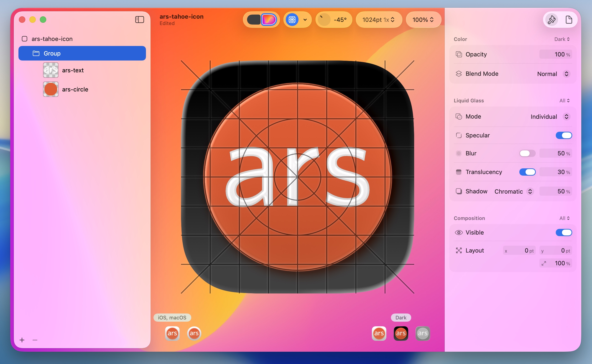Open the Color appearance Dark selector

tap(562, 39)
